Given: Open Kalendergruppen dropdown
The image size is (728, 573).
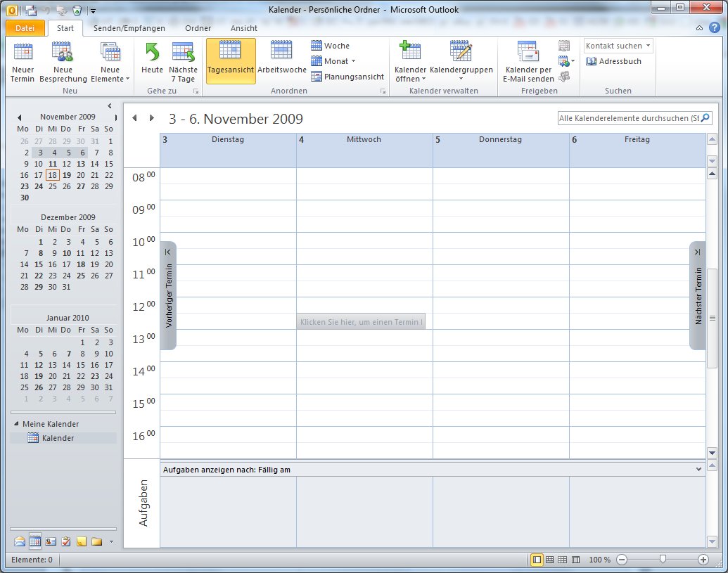Looking at the screenshot, I should coord(461,62).
